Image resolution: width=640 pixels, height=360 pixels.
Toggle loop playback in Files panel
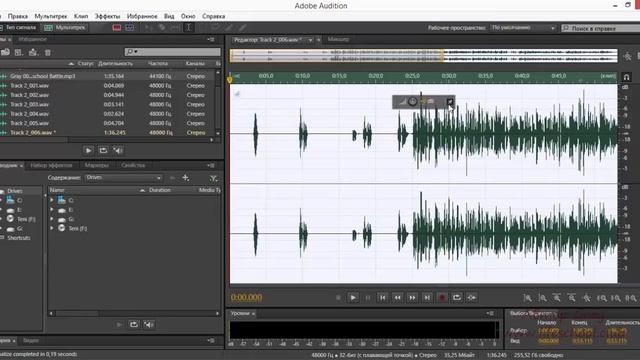point(103,151)
